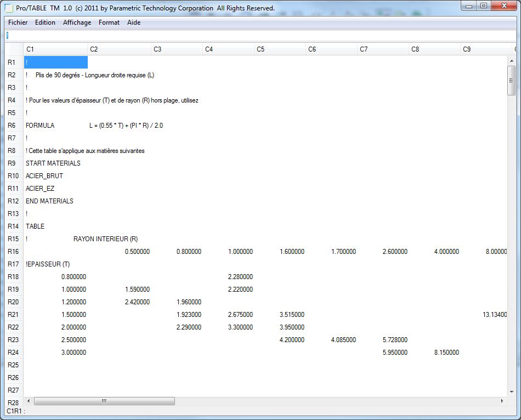
Task: Select thickness value 1.500000 in row R21
Action: click(x=74, y=314)
